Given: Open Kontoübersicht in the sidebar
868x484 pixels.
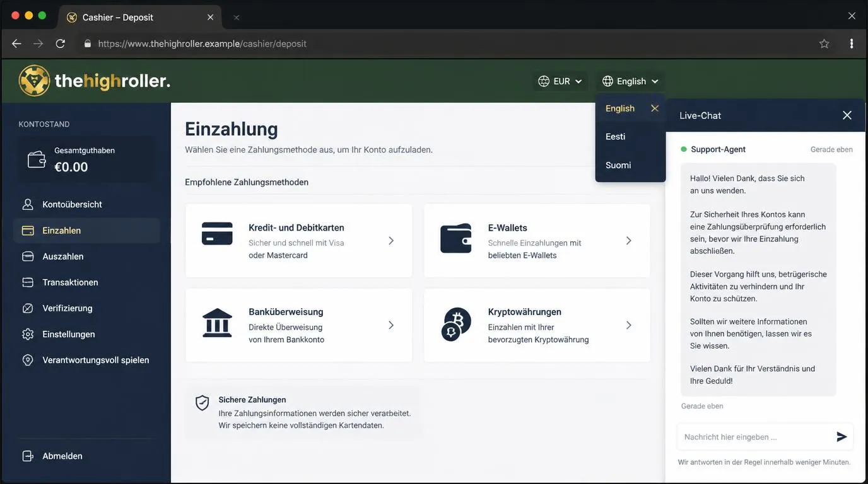Looking at the screenshot, I should [86, 205].
